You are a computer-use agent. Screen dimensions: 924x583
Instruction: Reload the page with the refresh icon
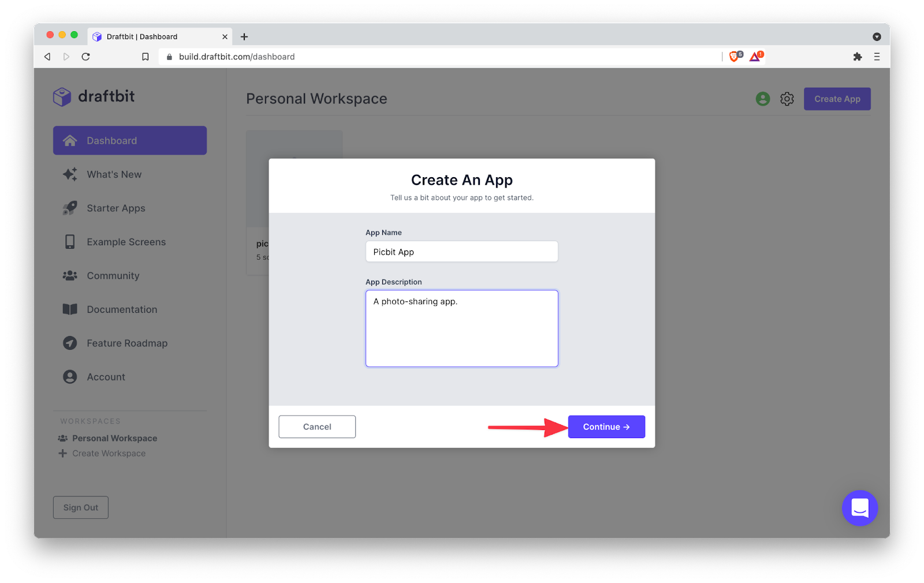tap(86, 57)
